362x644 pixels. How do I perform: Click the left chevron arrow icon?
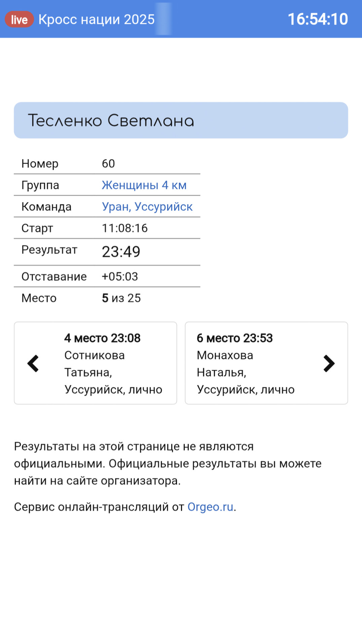(x=33, y=363)
